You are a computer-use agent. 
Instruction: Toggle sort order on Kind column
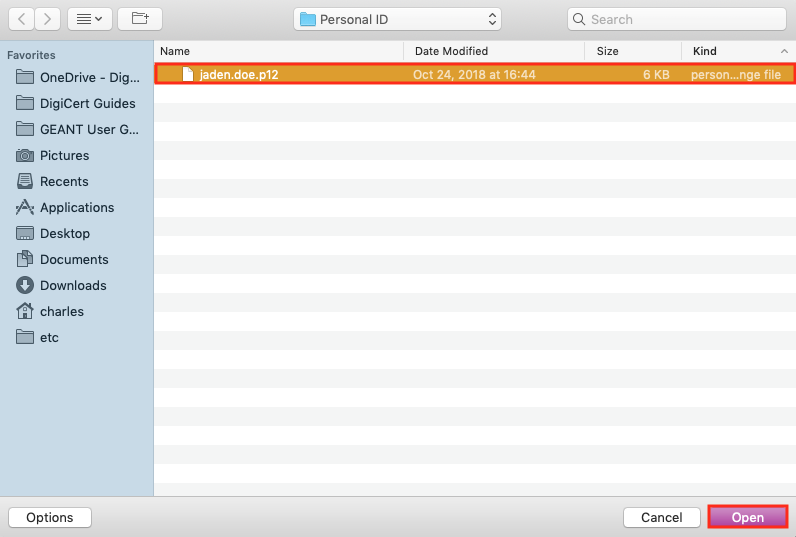738,51
